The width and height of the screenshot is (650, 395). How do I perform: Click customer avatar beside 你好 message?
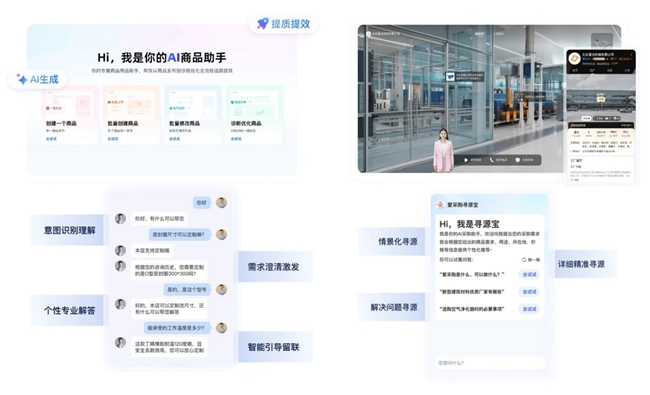[x=221, y=202]
